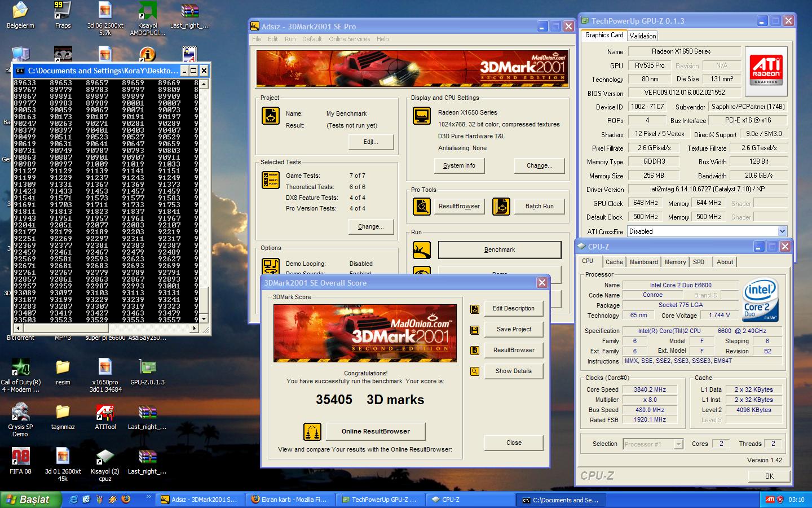Viewport: 812px width, 508px height.
Task: Click the Show Details magnifier icon
Action: [x=475, y=371]
